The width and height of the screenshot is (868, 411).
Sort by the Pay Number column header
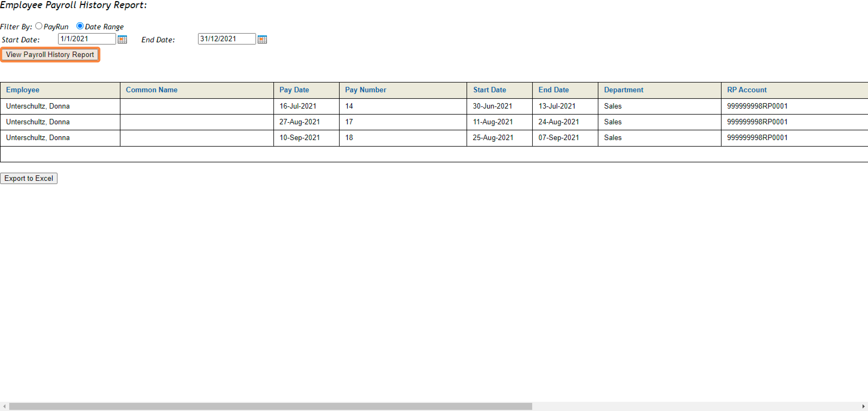point(366,90)
